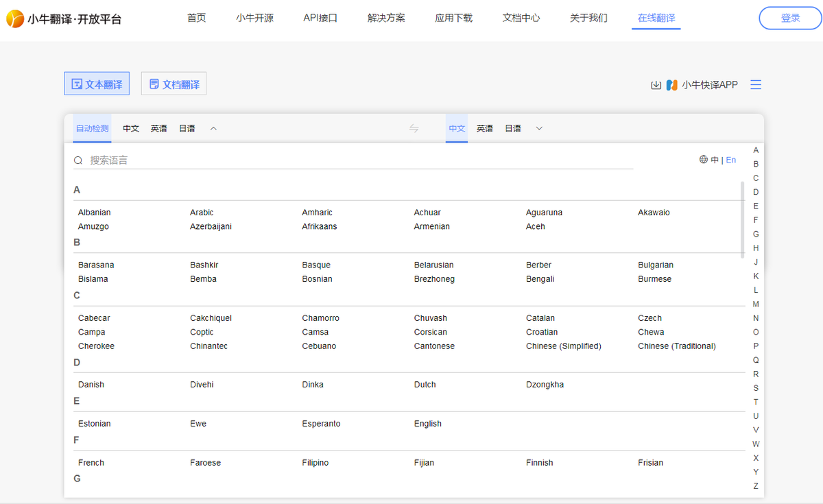Click the language list vertical scrollbar

[x=742, y=219]
